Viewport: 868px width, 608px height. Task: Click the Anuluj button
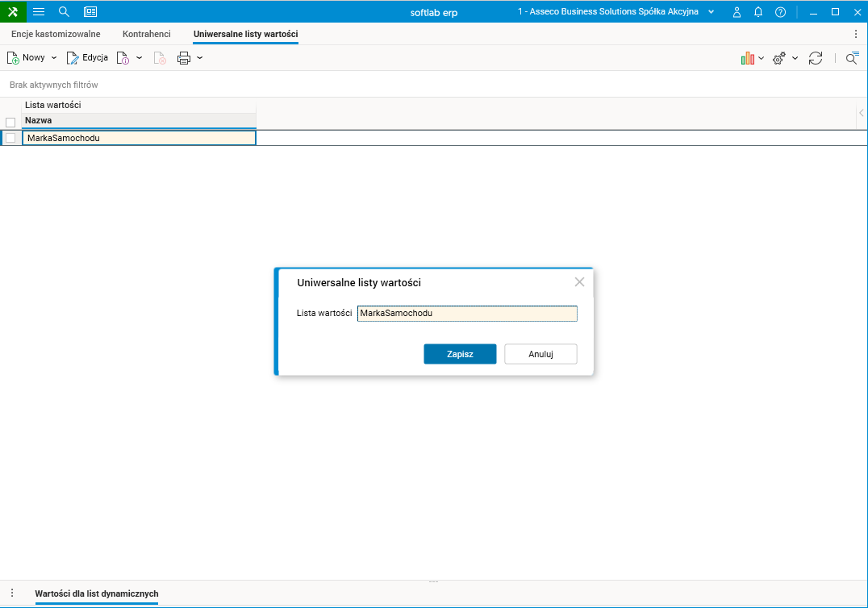pos(540,354)
